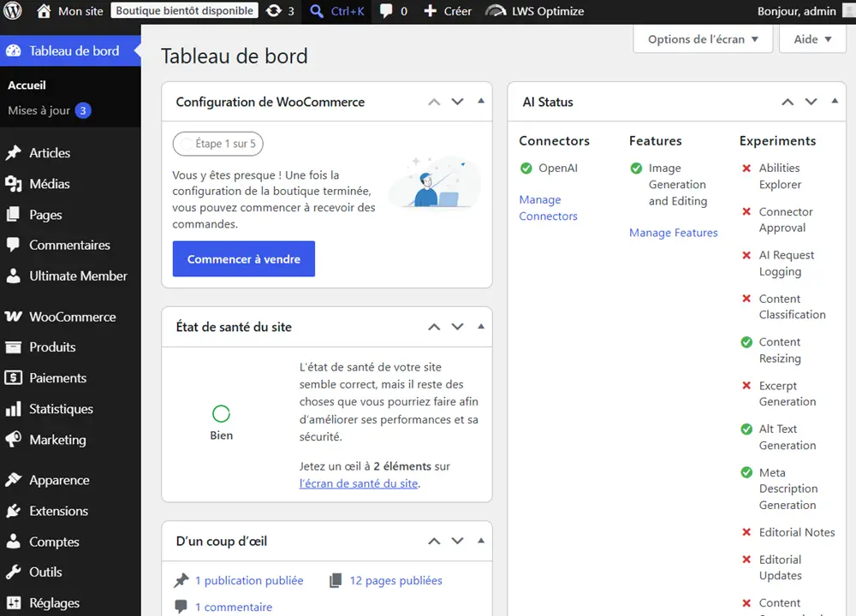Click the Ultimate Member user icon
This screenshot has width=856, height=616.
pyautogui.click(x=14, y=275)
